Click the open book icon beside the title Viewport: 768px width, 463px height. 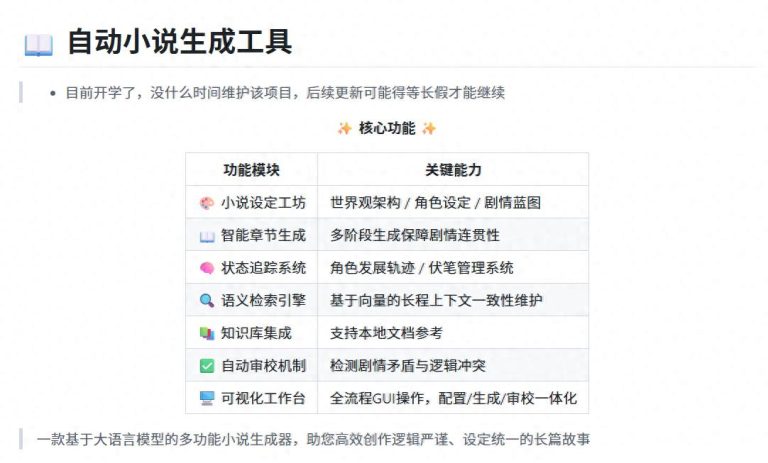click(38, 45)
